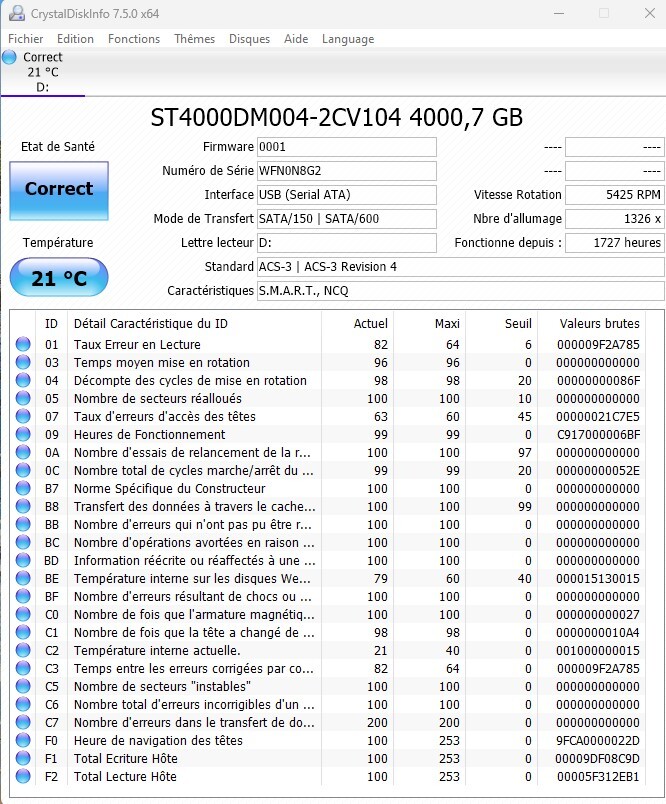Click status orb for row 09 Heures de Fonctionnement
666x804 pixels.
pos(23,434)
